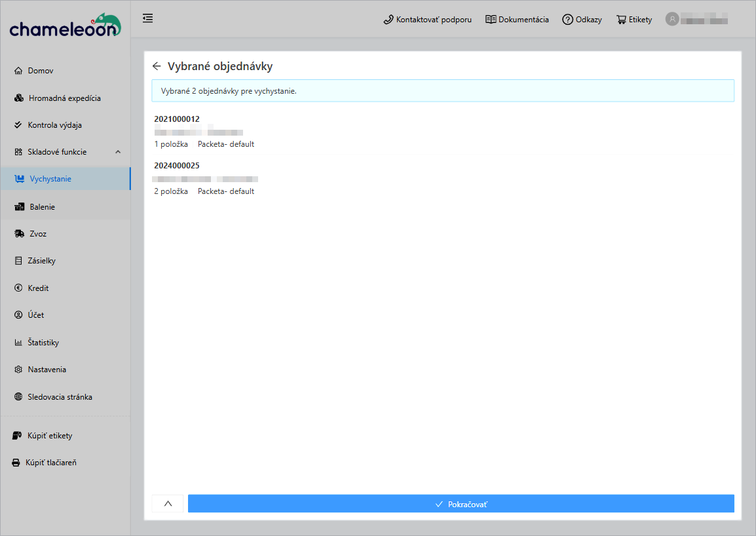Click the chameleoon logo

pos(65,26)
